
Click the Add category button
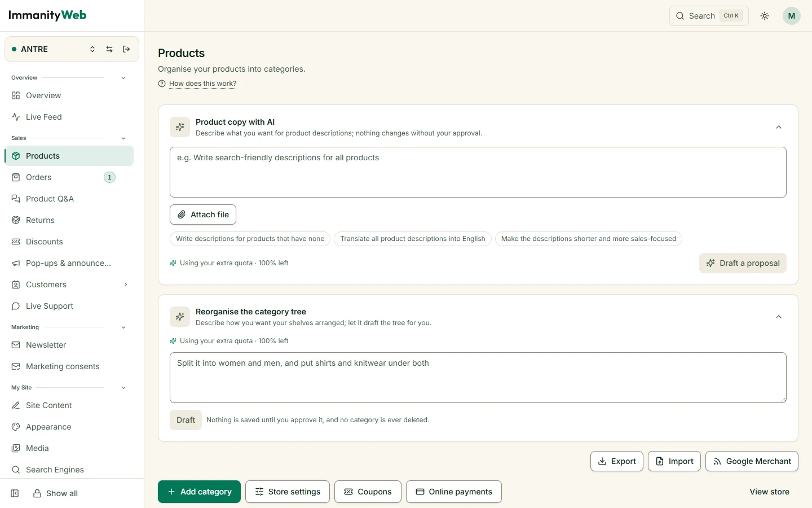(199, 492)
